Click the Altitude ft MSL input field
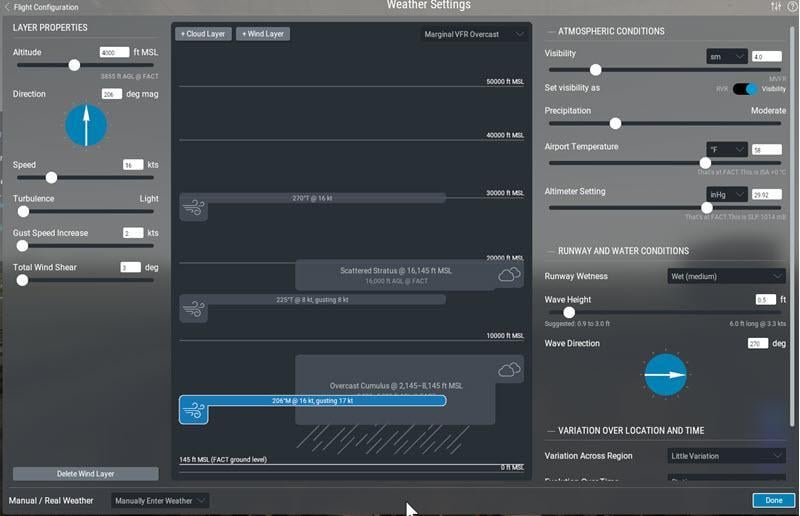 coord(114,53)
